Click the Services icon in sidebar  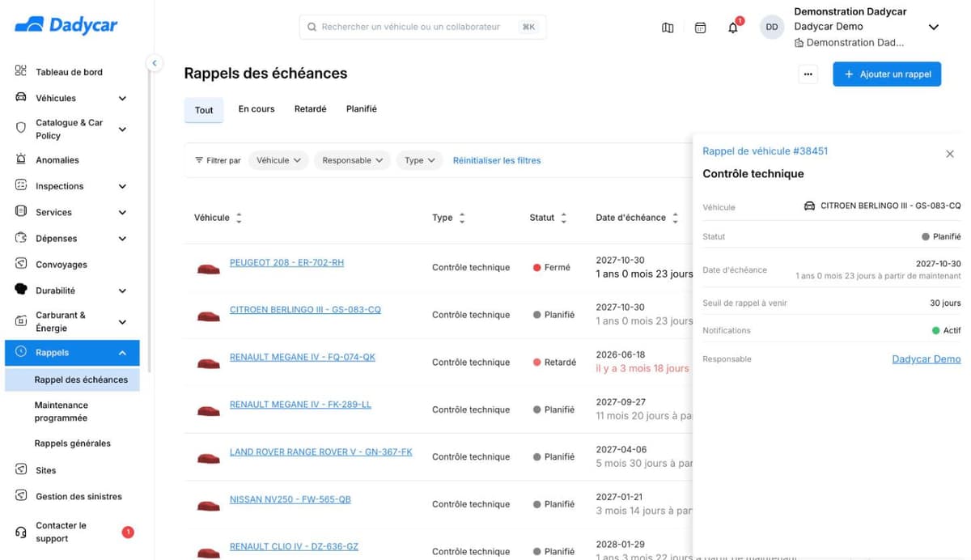click(x=21, y=211)
